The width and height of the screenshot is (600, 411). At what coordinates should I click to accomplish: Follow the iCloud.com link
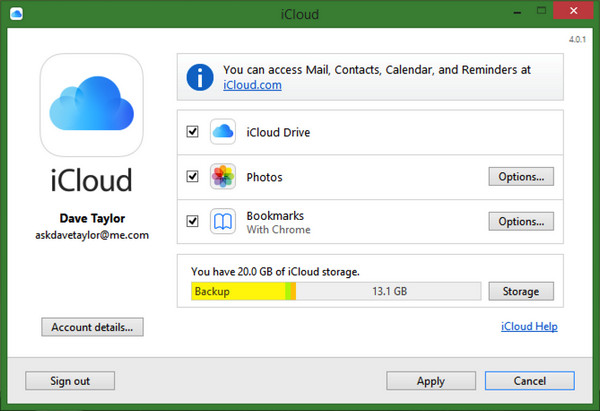tap(252, 85)
